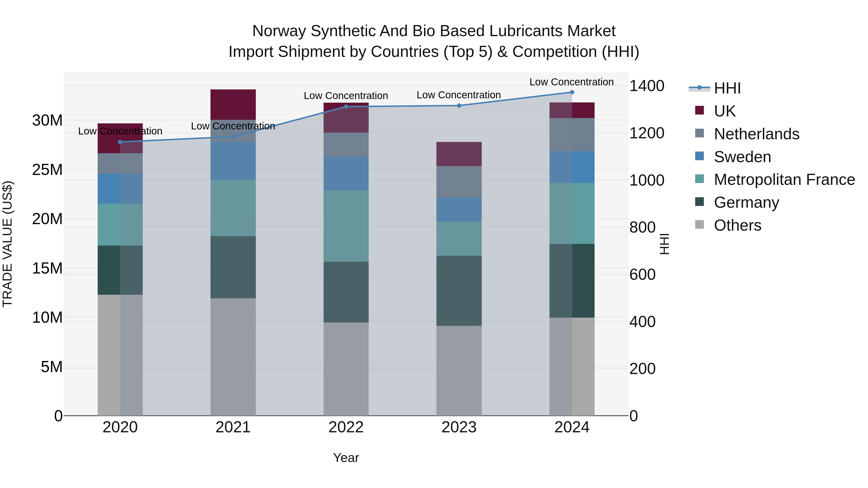Click the 1400 HHI axis tick label
868x488 pixels.
[647, 86]
